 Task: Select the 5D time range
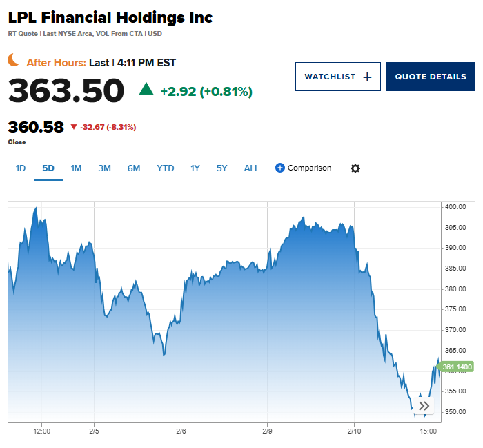click(x=48, y=168)
